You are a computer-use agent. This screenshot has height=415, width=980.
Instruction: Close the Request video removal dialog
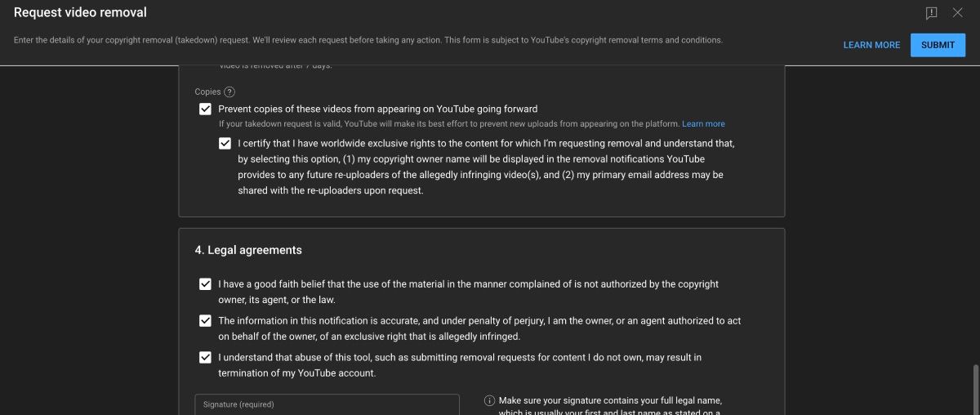(x=958, y=13)
